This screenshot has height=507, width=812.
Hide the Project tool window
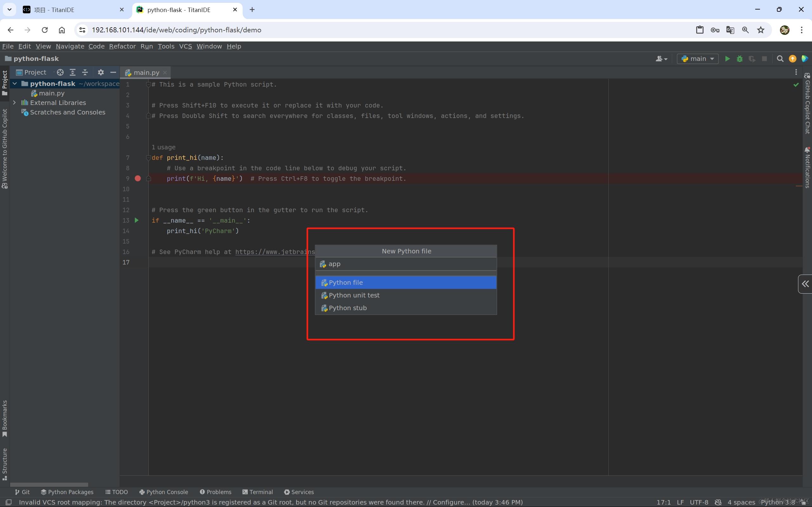[x=113, y=72]
